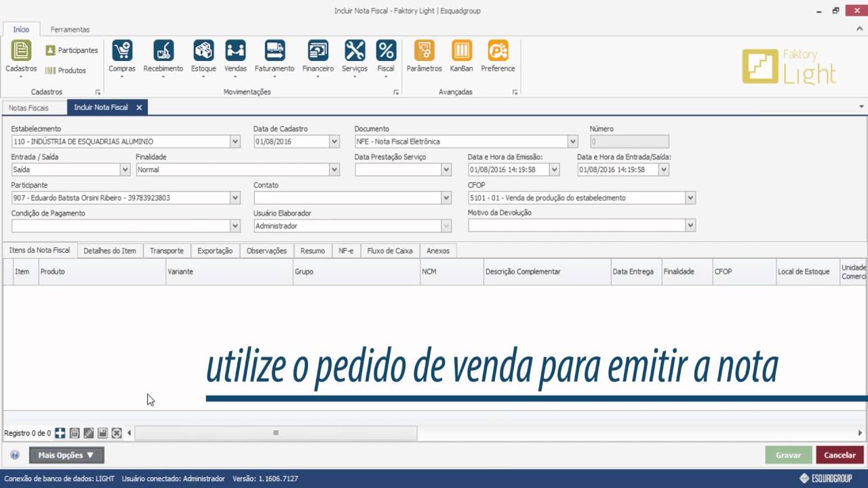Image resolution: width=868 pixels, height=488 pixels.
Task: Click the Cancelar button
Action: tap(840, 455)
